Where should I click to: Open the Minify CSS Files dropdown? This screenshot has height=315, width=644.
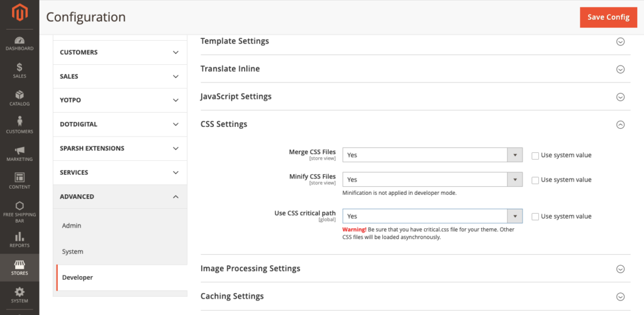[433, 179]
